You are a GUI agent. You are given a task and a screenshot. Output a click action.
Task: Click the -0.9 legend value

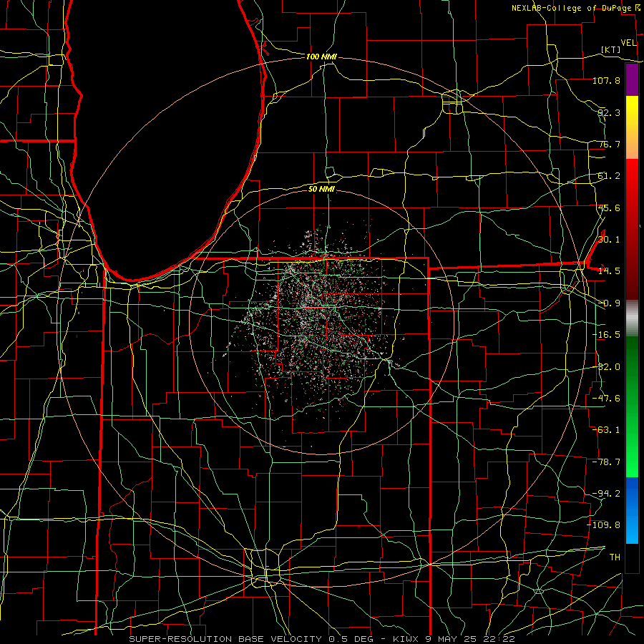[609, 303]
